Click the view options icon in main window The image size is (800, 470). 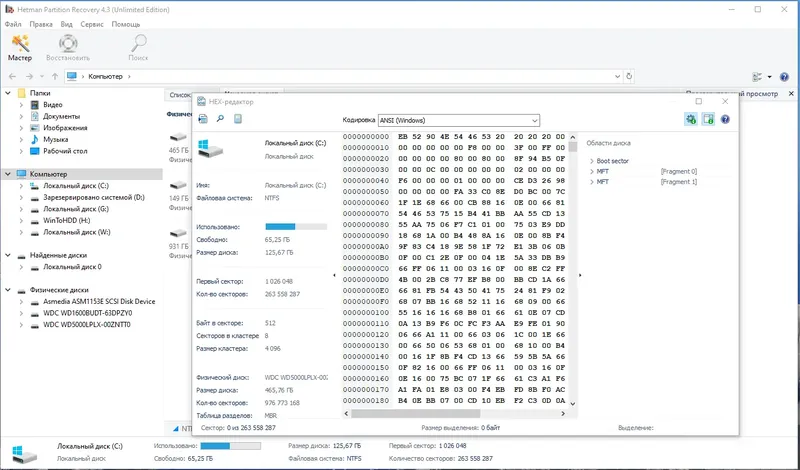(757, 77)
